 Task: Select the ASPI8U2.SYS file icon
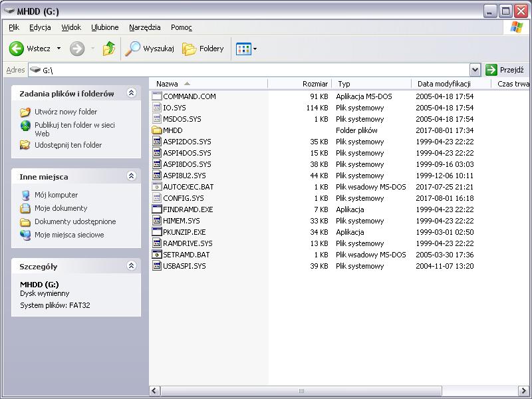(156, 176)
